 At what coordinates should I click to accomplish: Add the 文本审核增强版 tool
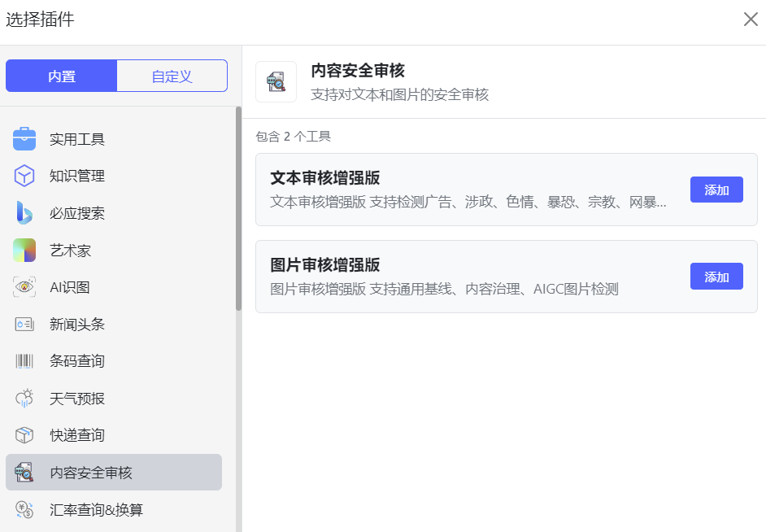click(716, 190)
